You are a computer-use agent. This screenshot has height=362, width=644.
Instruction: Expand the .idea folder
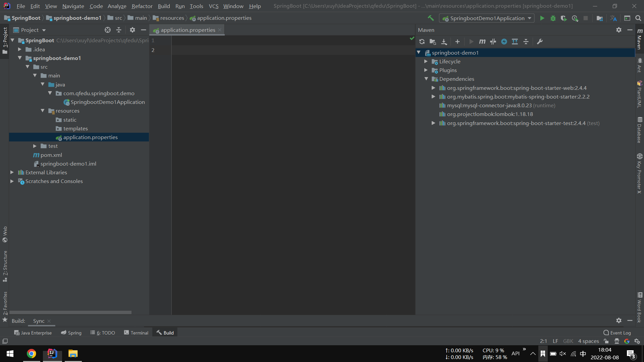click(x=20, y=49)
